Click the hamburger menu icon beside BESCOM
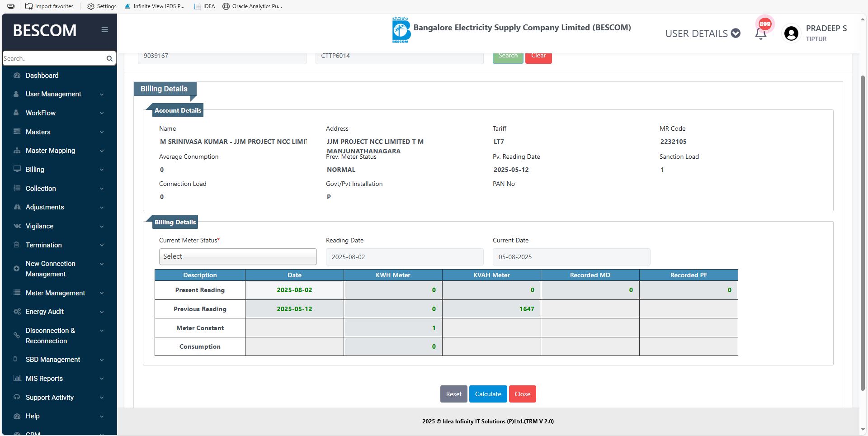 click(x=104, y=30)
